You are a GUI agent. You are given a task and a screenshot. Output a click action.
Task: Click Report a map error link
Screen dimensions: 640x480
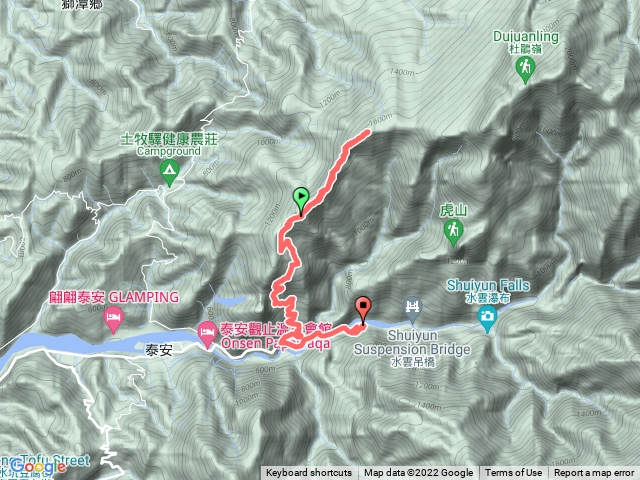click(594, 473)
